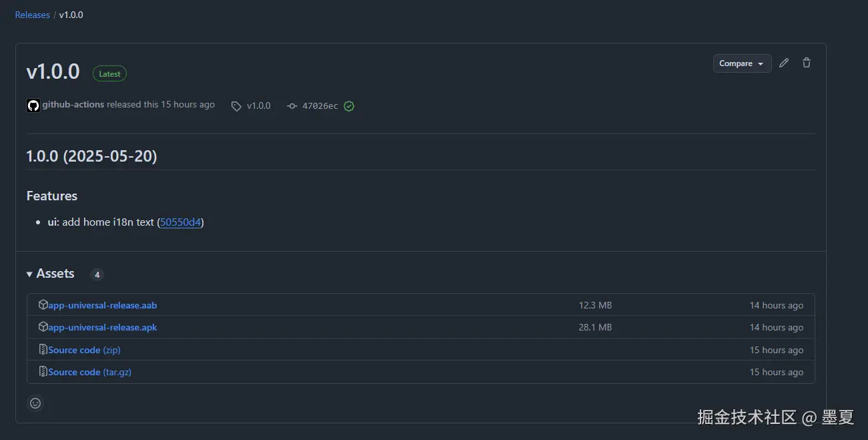This screenshot has height=440, width=868.
Task: Click the zip file icon for Source code
Action: [43, 349]
